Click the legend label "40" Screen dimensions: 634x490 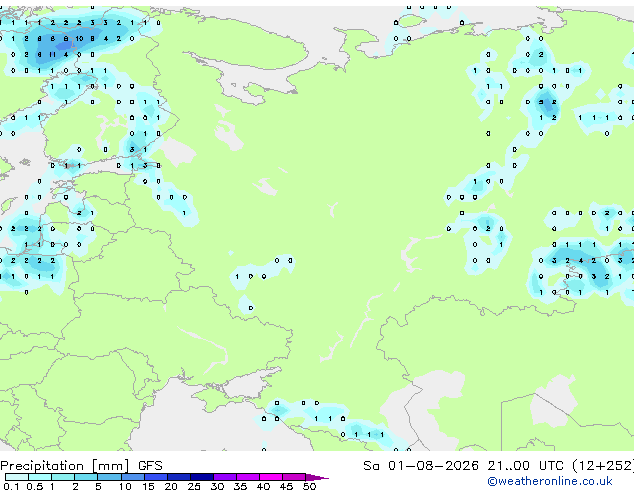tap(263, 486)
